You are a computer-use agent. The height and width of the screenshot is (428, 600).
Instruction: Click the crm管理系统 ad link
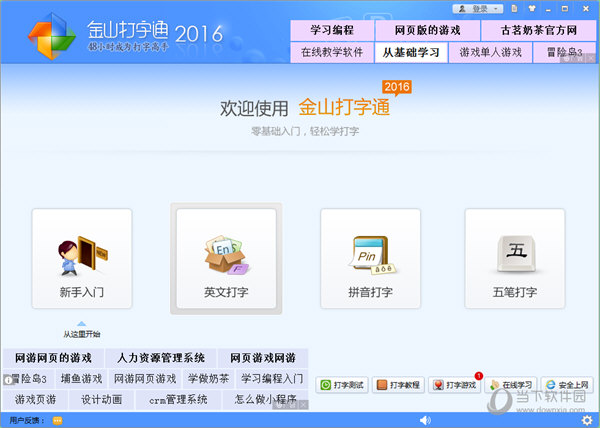[178, 400]
